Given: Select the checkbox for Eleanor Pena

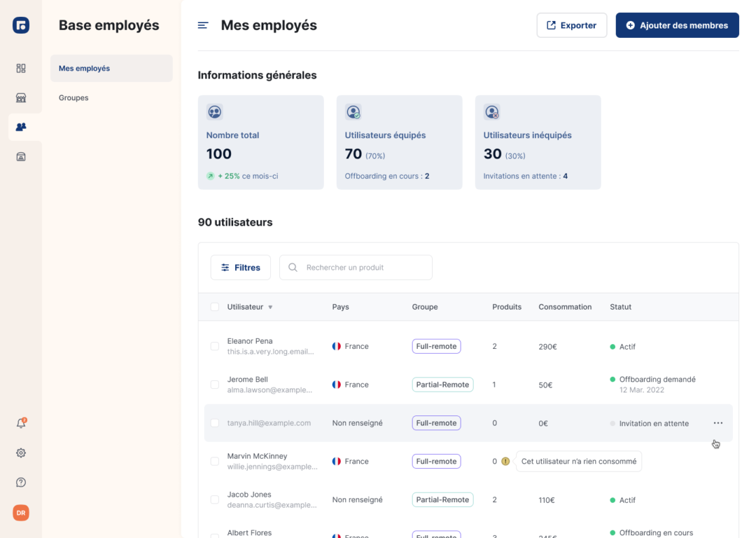Looking at the screenshot, I should tap(215, 346).
